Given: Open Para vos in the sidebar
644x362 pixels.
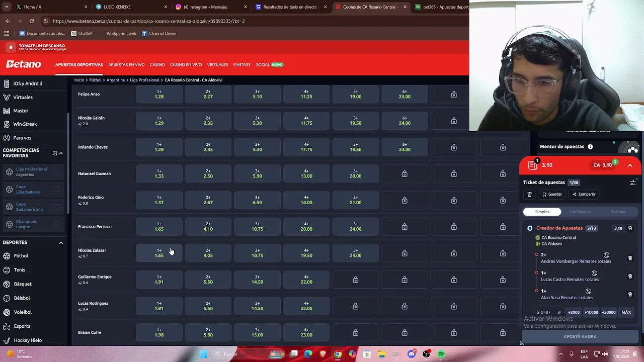Looking at the screenshot, I should coord(22,138).
